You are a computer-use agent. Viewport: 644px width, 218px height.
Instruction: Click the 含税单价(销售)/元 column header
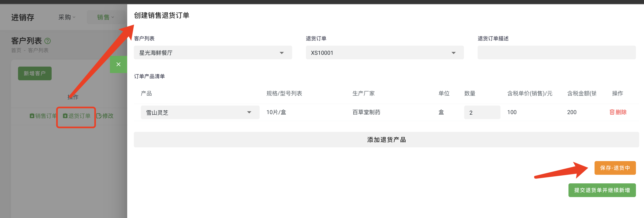[530, 93]
